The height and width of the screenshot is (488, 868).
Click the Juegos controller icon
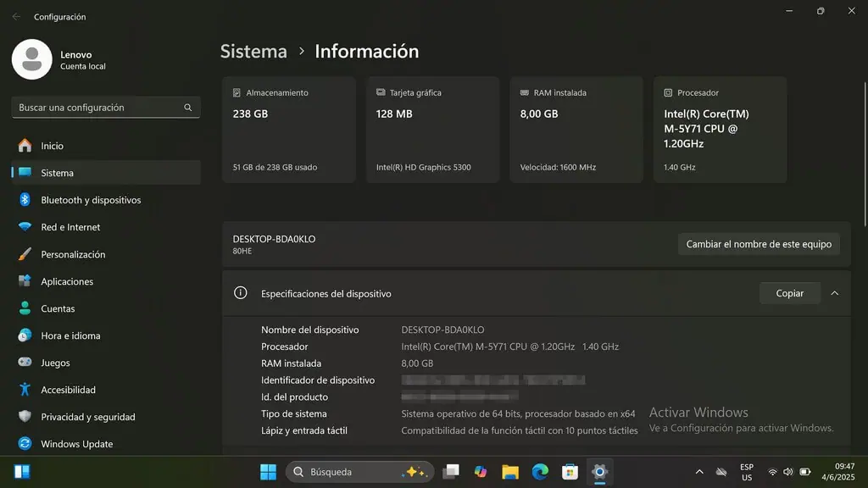[25, 362]
